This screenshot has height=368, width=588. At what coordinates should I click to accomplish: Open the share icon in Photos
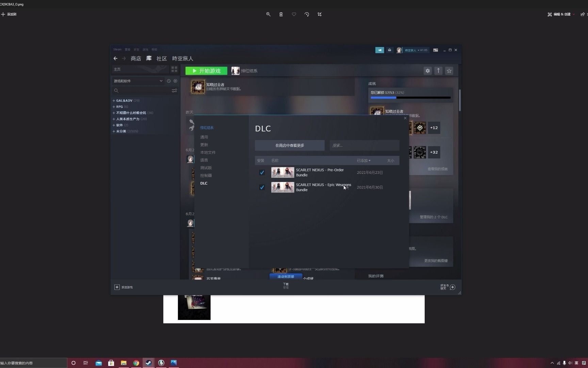point(583,14)
